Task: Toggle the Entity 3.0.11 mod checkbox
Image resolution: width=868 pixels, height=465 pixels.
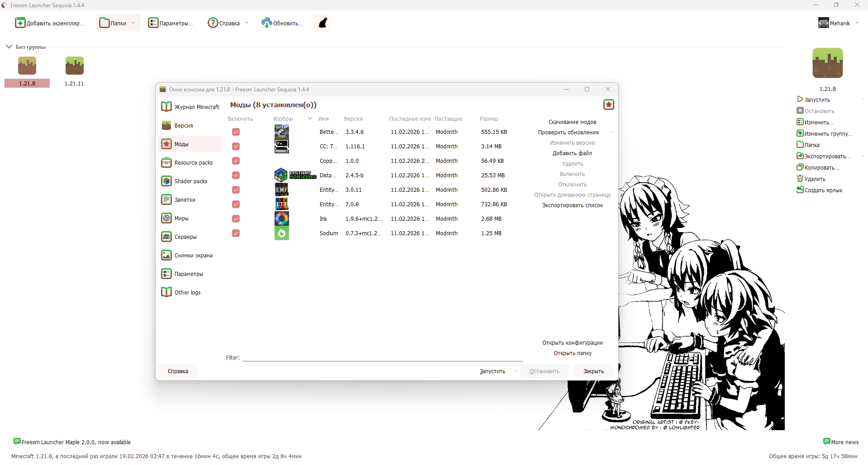Action: pos(236,190)
